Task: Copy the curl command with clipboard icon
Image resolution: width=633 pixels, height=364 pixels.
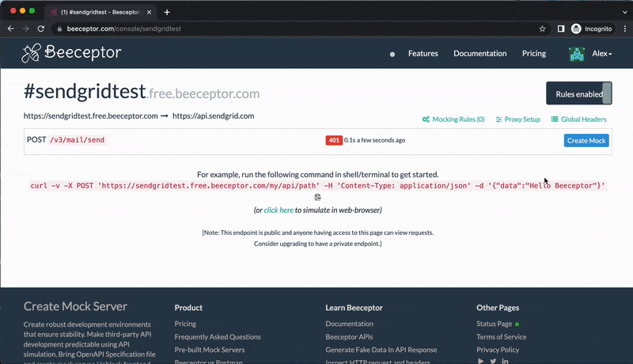Action: pyautogui.click(x=318, y=197)
